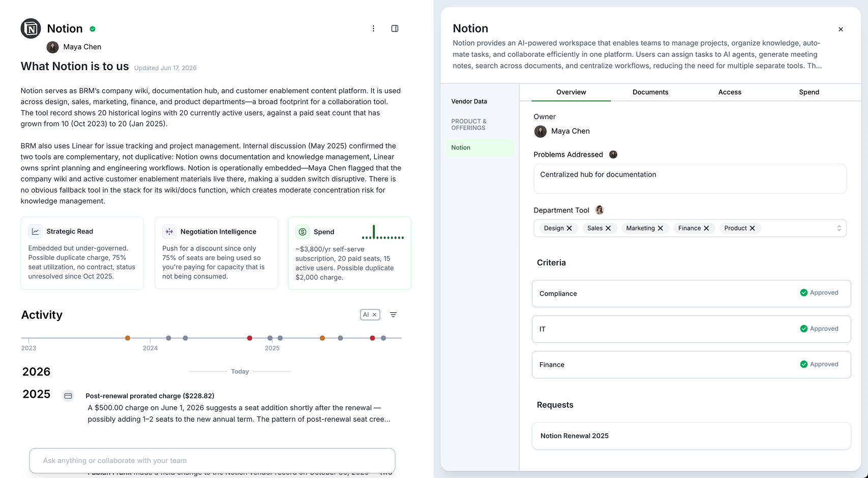The width and height of the screenshot is (868, 478).
Task: Click the card icon beside Post-renewal prorated charge
Action: [x=68, y=396]
